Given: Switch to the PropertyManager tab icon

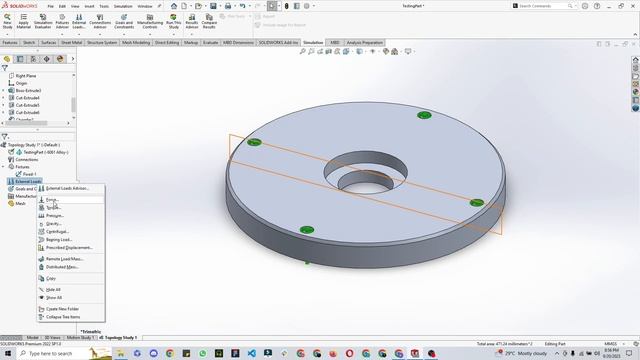Looking at the screenshot, I should point(20,59).
